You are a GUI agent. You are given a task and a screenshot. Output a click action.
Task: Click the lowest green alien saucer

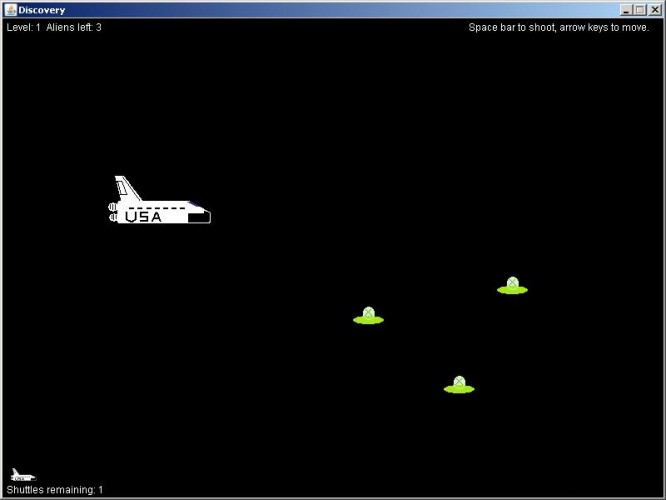459,385
